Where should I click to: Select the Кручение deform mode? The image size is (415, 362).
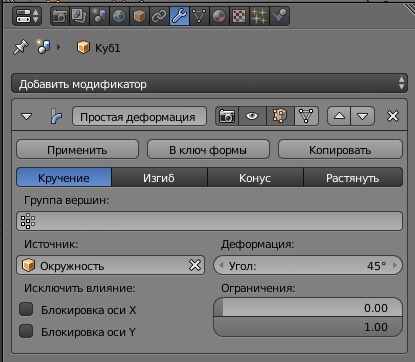[64, 177]
